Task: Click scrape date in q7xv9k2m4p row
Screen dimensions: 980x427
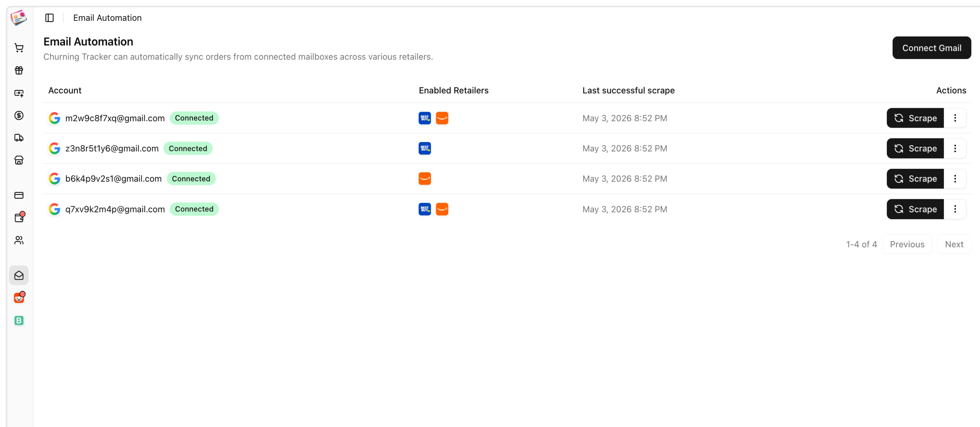Action: pos(625,210)
